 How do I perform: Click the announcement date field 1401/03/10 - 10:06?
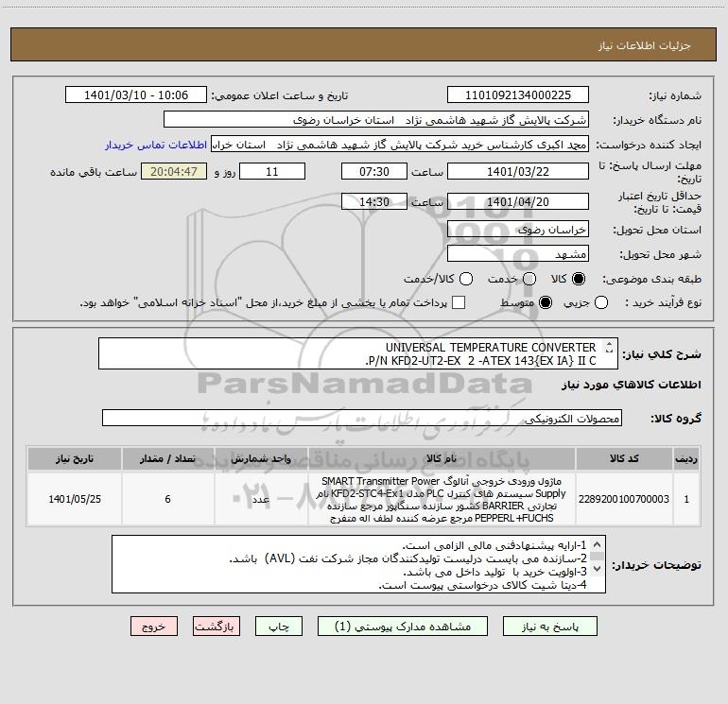(136, 94)
